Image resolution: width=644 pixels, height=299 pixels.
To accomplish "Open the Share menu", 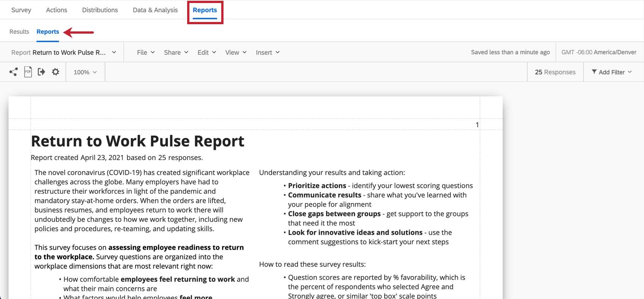I will pos(176,53).
